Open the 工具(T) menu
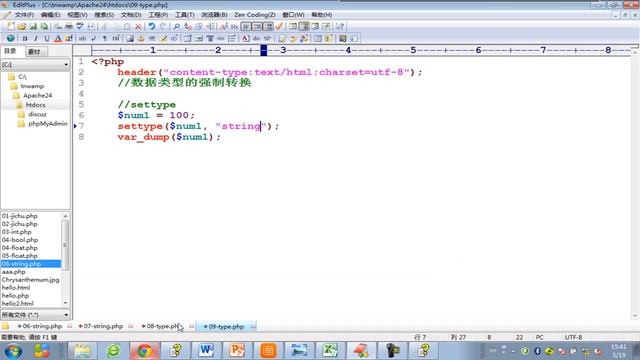The height and width of the screenshot is (360, 640). click(x=184, y=15)
